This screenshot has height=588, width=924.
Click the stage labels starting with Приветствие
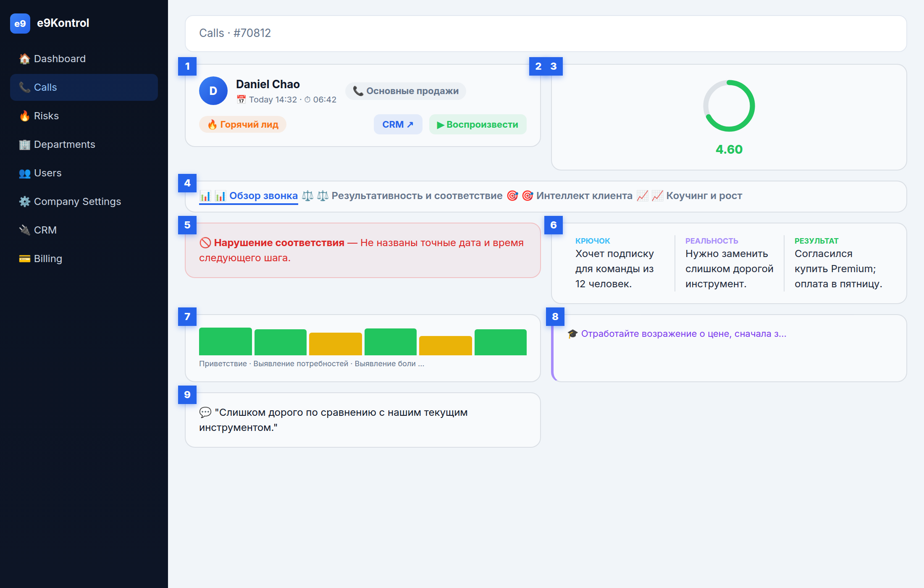coord(312,364)
